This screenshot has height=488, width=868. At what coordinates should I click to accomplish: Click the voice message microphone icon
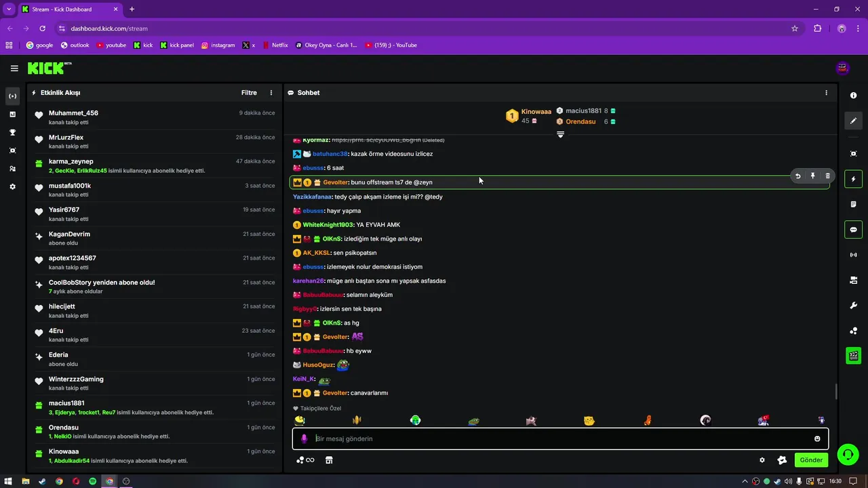[x=304, y=439]
